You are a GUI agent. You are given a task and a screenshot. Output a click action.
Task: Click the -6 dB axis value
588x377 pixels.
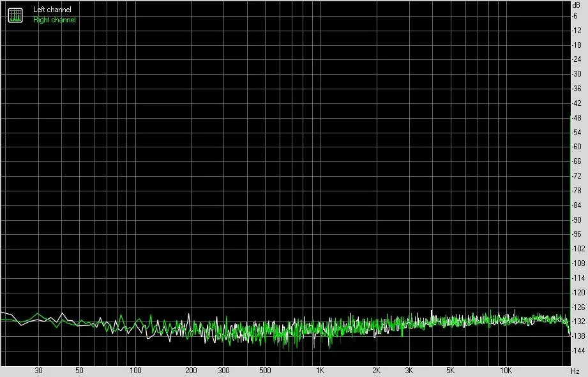click(575, 16)
